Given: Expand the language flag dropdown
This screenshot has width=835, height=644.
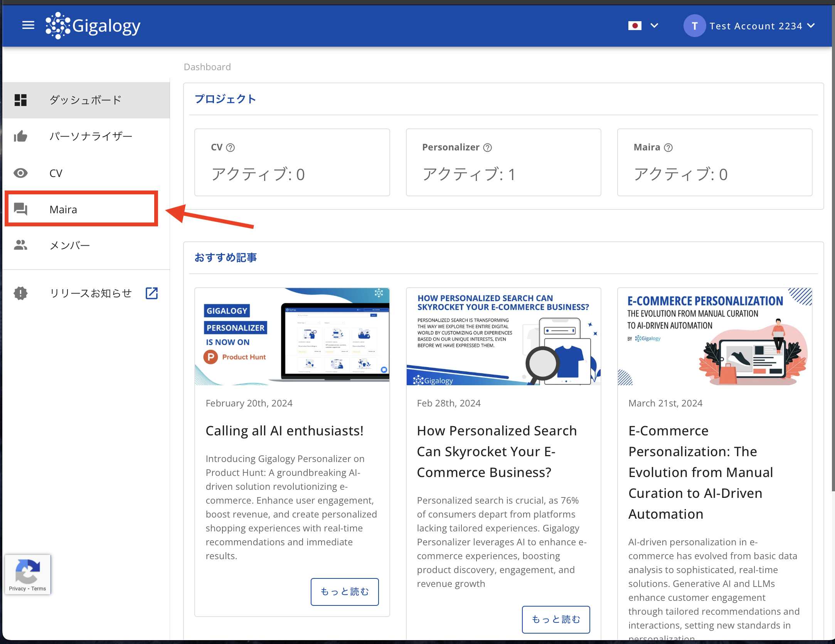Looking at the screenshot, I should tap(654, 26).
